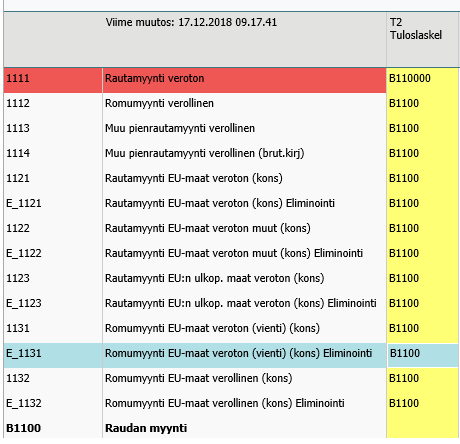Image resolution: width=460 pixels, height=444 pixels.
Task: Select the E_1121 elimination account code
Action: tap(24, 203)
